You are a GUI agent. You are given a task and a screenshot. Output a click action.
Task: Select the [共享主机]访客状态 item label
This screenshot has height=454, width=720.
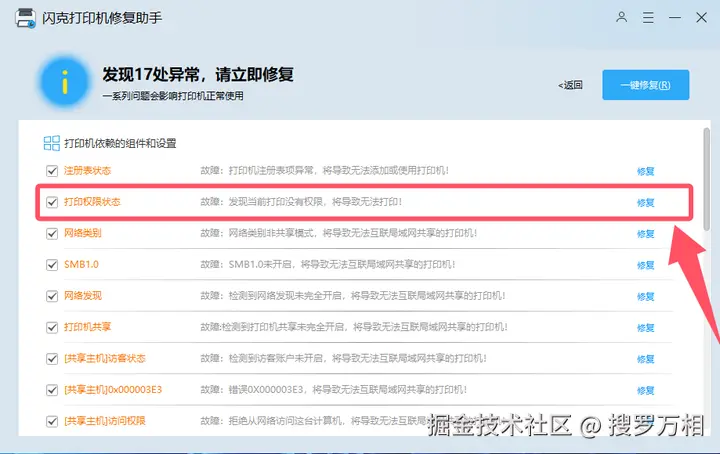[x=105, y=359]
